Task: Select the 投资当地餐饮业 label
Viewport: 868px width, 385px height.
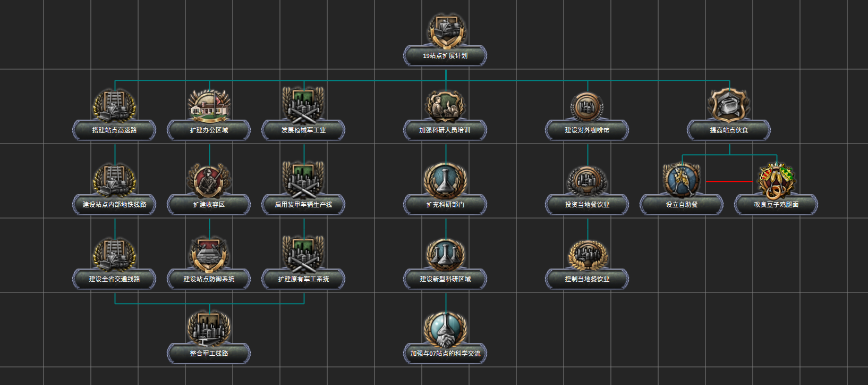Action: point(588,205)
